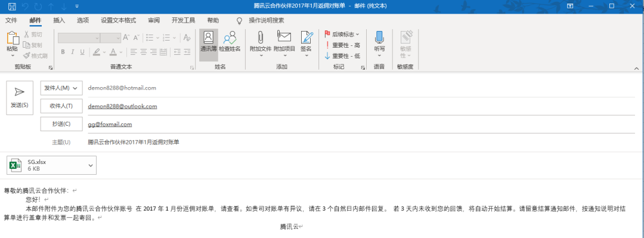This screenshot has width=644, height=238.
Task: Click the Redo arrow in quick access toolbar
Action: [38, 6]
